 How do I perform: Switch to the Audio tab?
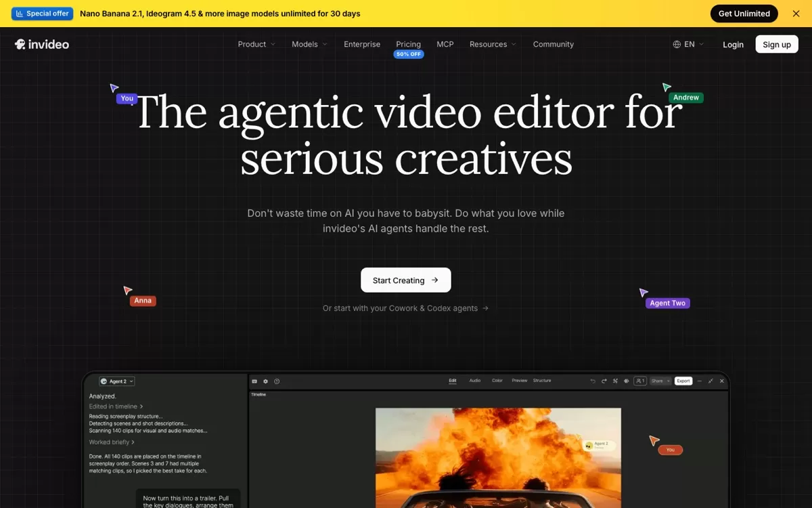(475, 381)
